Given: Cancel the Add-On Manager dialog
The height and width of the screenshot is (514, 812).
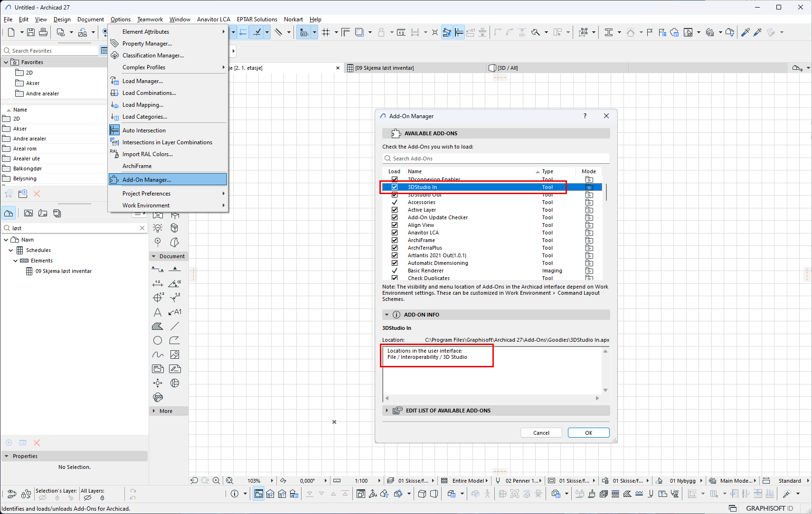Looking at the screenshot, I should [541, 433].
